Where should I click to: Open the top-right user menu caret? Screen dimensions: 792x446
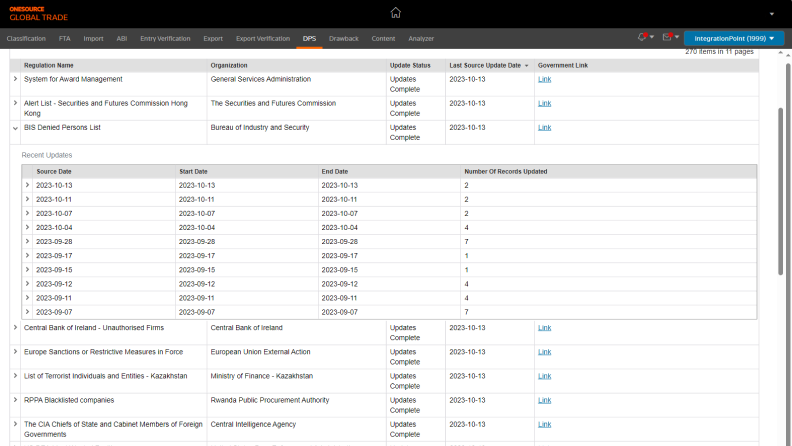click(x=771, y=14)
